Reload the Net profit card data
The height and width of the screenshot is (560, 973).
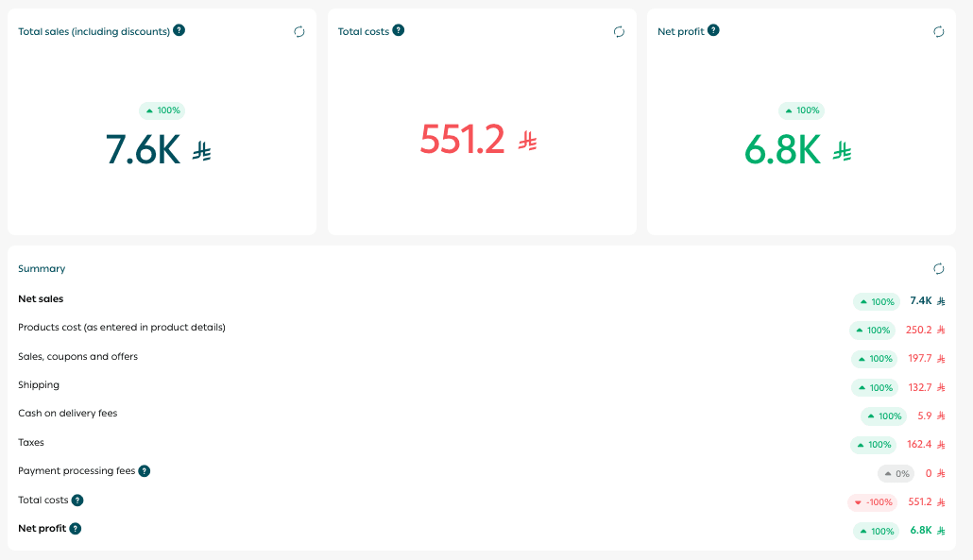tap(938, 31)
